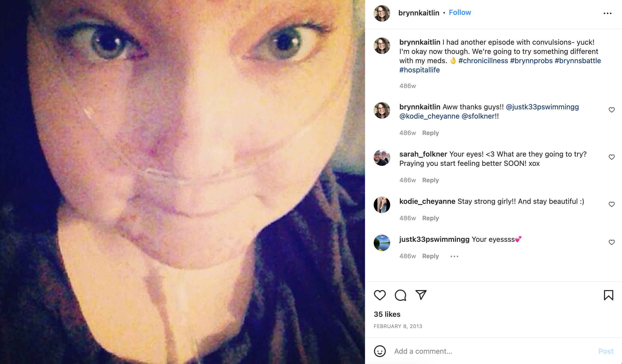Like sarah_folkner's comment
The image size is (622, 364).
612,157
